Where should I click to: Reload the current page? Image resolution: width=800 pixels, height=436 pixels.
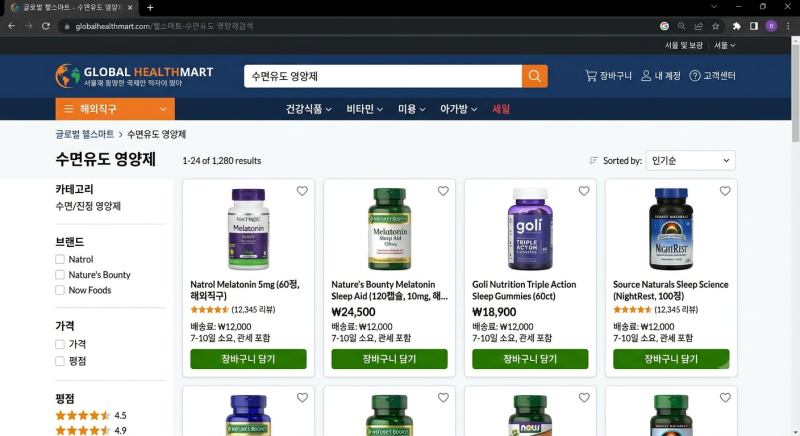[x=46, y=26]
